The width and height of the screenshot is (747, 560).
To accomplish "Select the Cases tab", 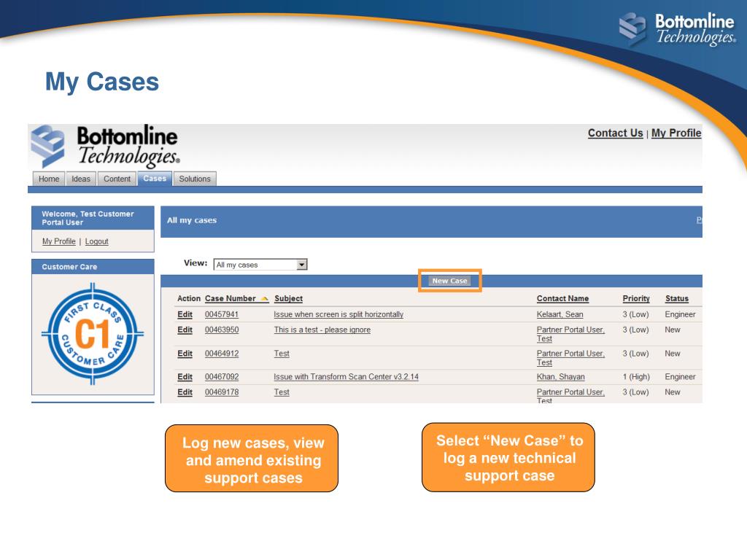I will (155, 179).
